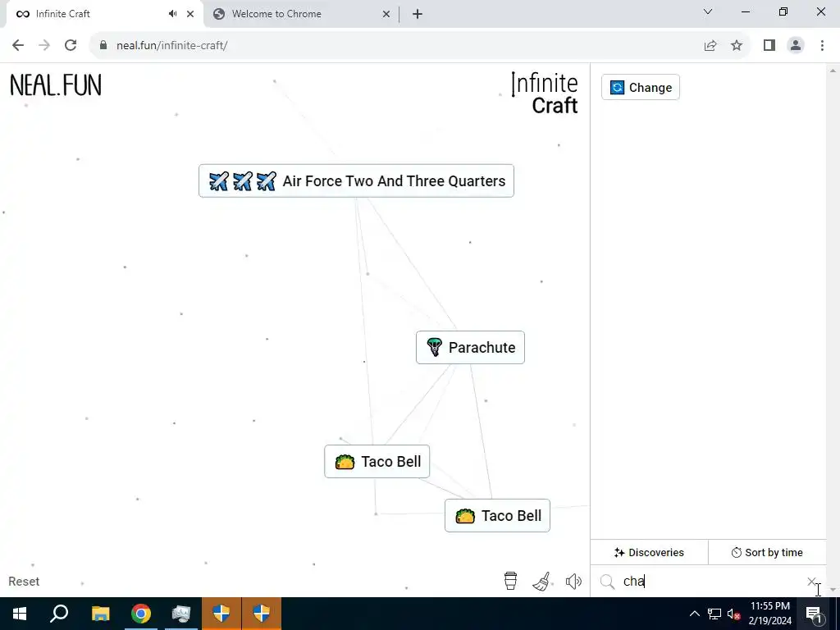
Task: Open Chrome three-dot menu
Action: click(x=822, y=46)
